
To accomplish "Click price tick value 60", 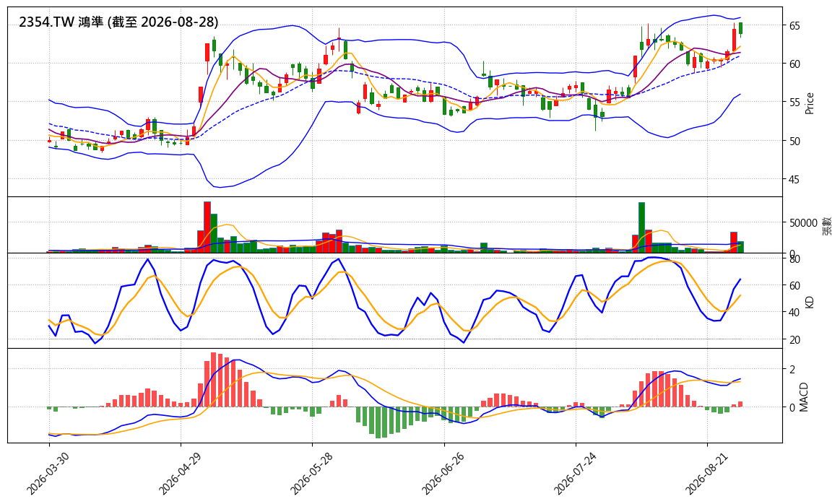I will coord(794,64).
